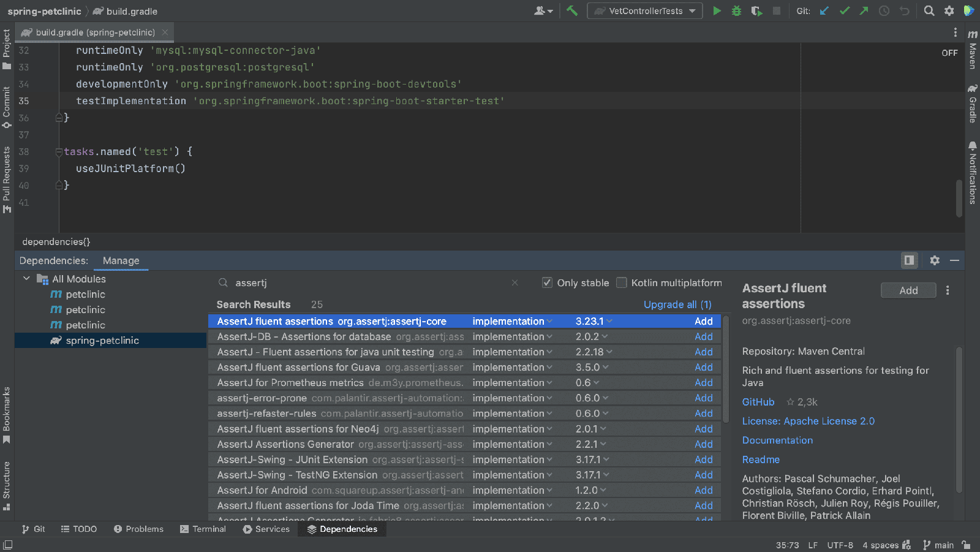Click the search results list scrollbar
This screenshot has width=980, height=552.
click(x=726, y=369)
